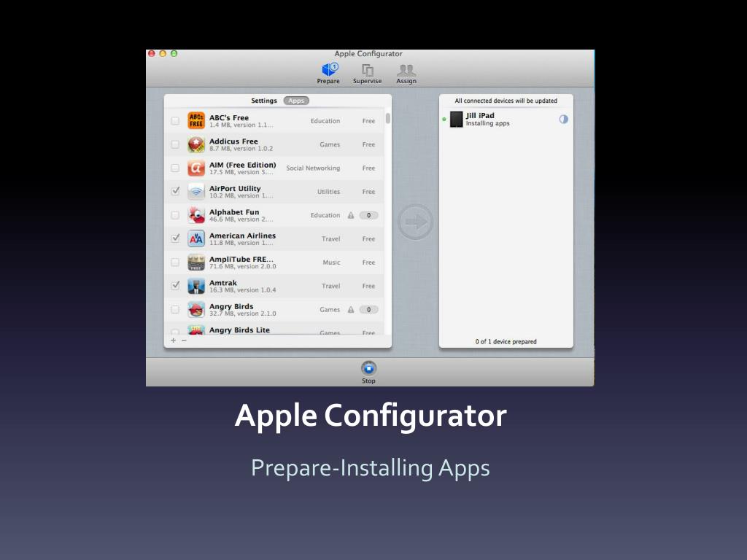747x560 pixels.
Task: Click the AirPort Utility wifi icon
Action: [196, 192]
